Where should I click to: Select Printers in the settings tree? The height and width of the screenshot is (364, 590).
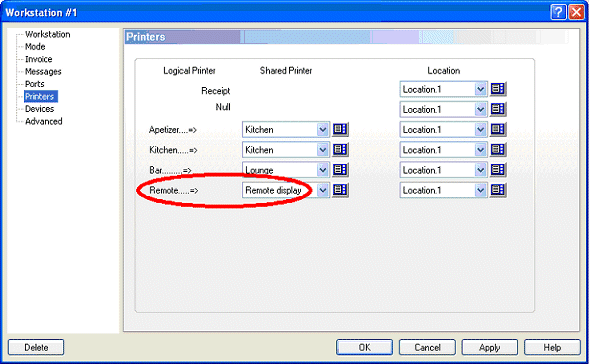click(41, 96)
